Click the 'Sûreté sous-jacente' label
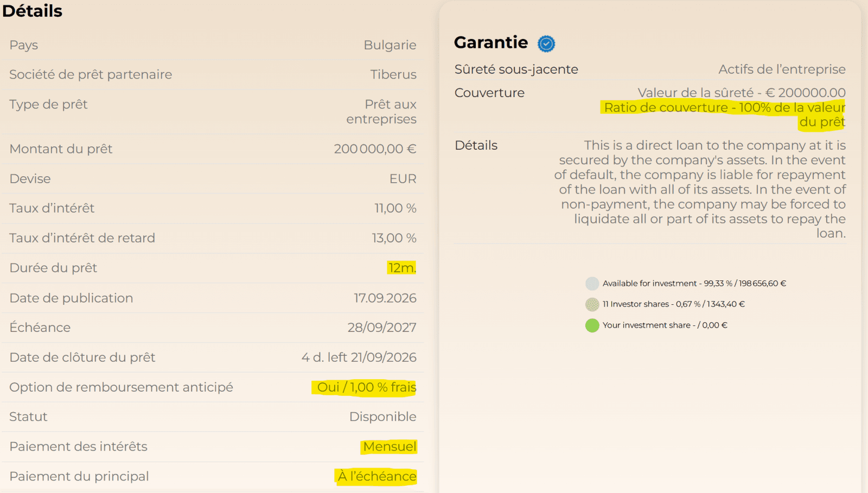 [x=516, y=69]
